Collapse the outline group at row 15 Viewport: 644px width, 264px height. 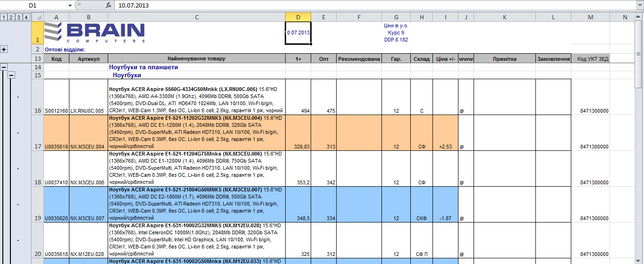click(x=11, y=75)
